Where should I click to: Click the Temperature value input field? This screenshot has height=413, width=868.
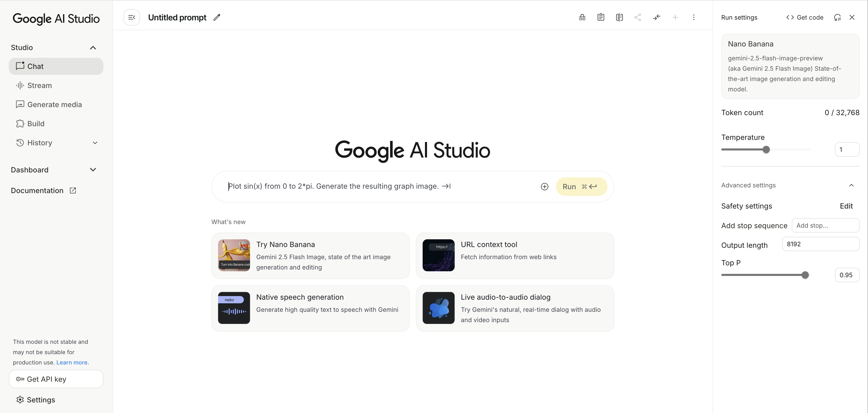point(847,150)
